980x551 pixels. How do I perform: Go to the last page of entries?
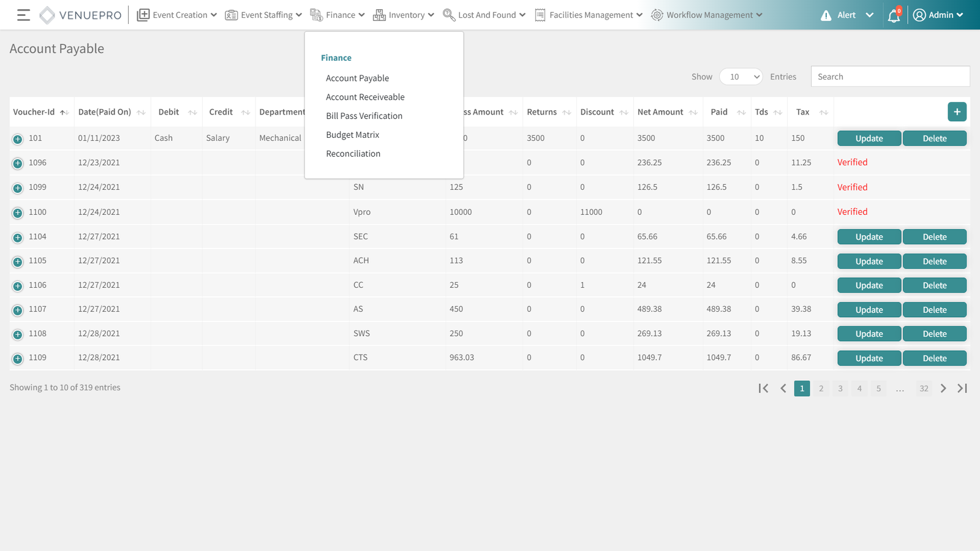click(x=962, y=388)
